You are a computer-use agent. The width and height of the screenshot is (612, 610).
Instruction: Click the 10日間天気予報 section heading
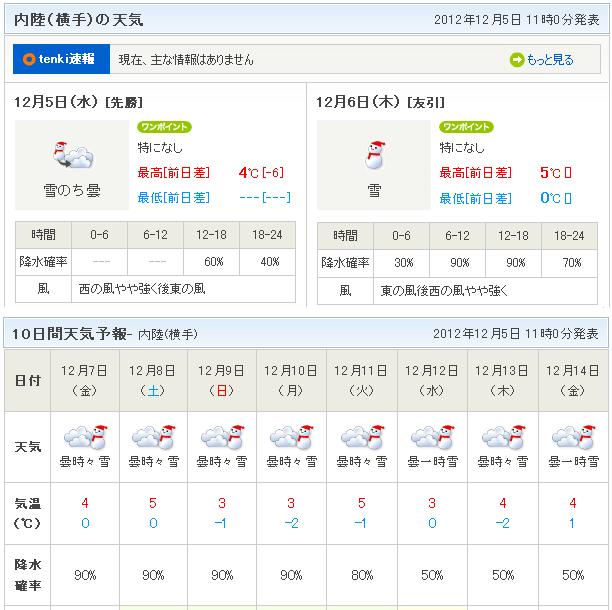tap(68, 333)
